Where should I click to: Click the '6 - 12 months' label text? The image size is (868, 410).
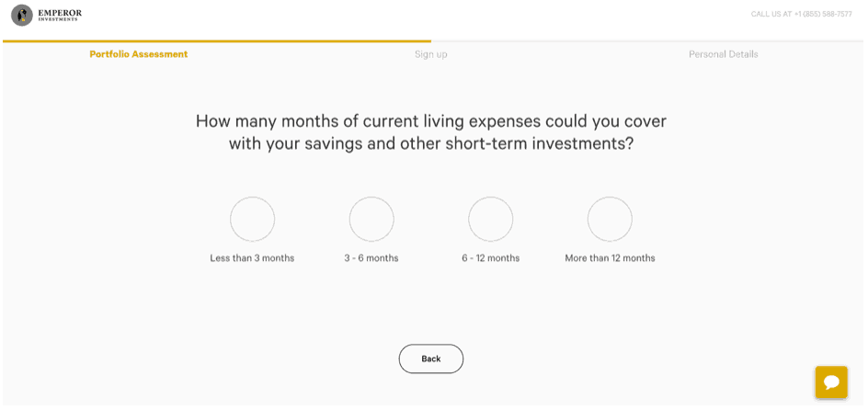(490, 258)
